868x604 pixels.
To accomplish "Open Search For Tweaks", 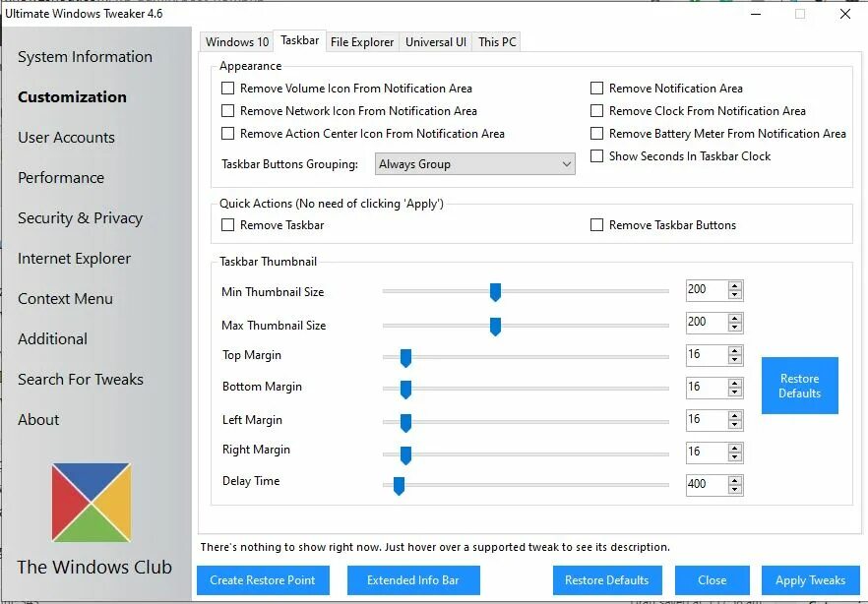I will click(81, 380).
